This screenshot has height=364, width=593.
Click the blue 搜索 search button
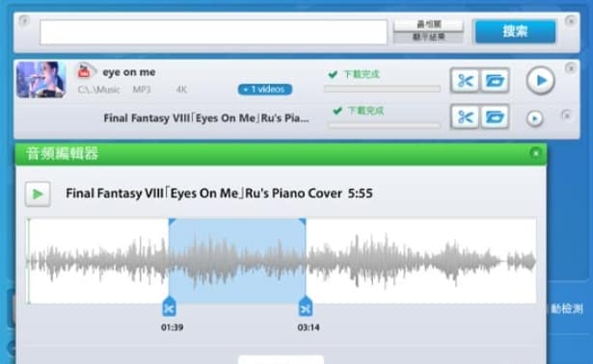click(515, 32)
